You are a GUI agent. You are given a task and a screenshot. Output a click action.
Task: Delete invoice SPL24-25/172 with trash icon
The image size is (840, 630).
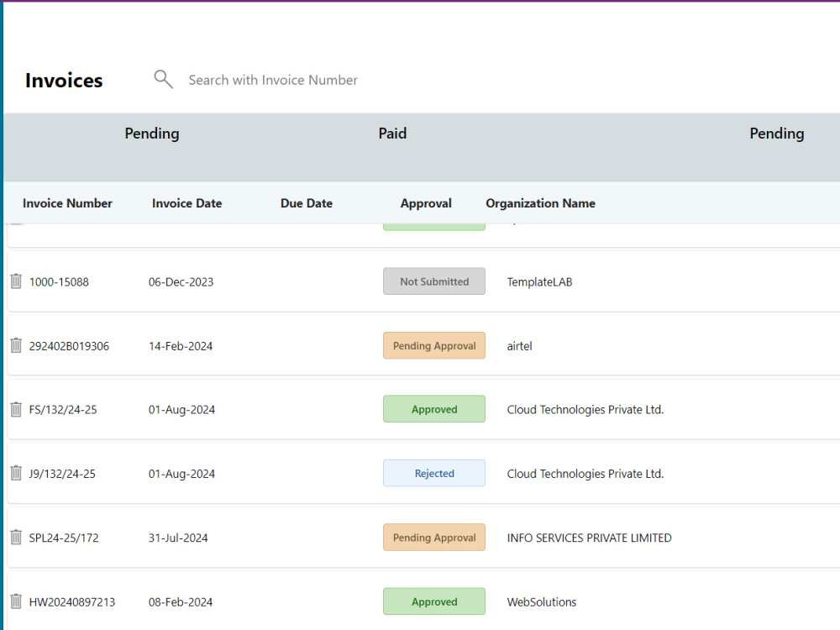(x=15, y=537)
